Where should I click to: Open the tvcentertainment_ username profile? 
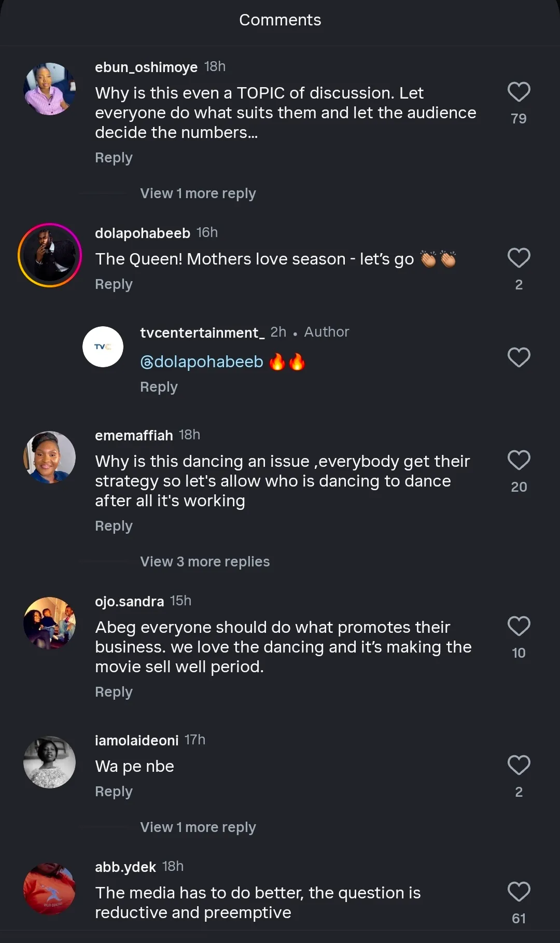click(x=202, y=333)
